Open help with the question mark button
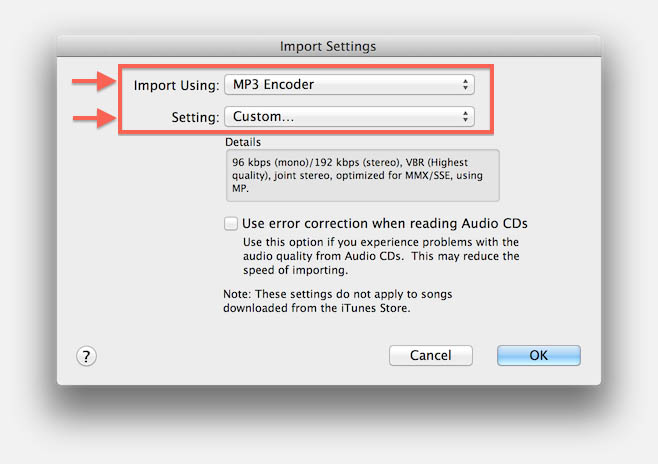The image size is (658, 464). 86,356
